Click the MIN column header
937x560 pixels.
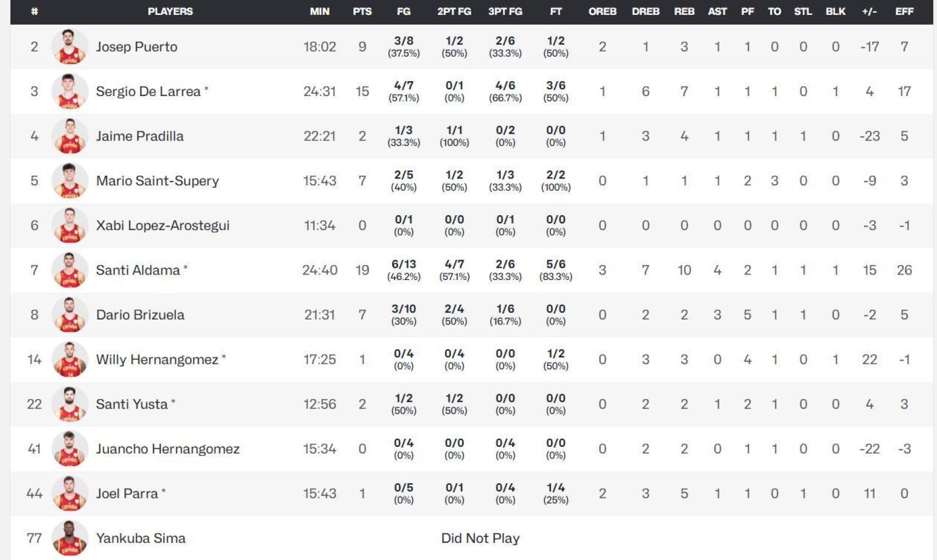point(319,12)
